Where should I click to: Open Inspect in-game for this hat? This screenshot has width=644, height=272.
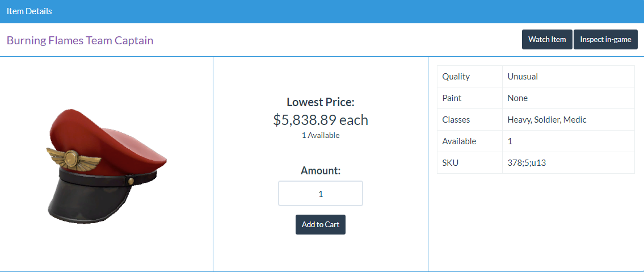[605, 39]
